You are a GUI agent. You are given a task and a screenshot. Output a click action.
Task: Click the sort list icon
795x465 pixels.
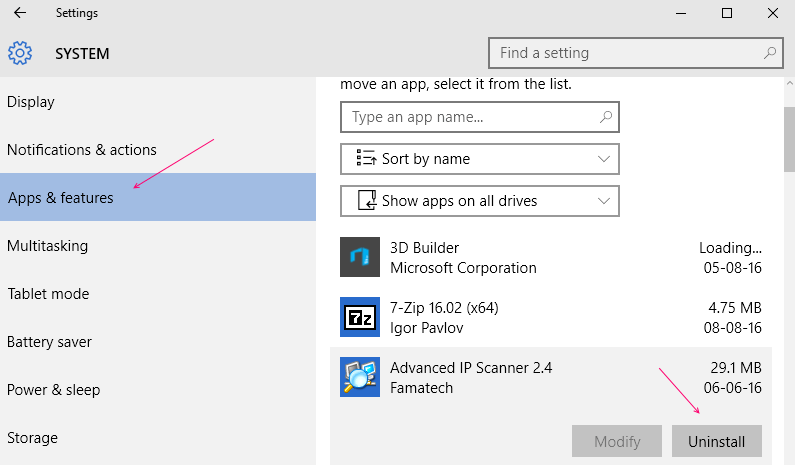pyautogui.click(x=366, y=158)
